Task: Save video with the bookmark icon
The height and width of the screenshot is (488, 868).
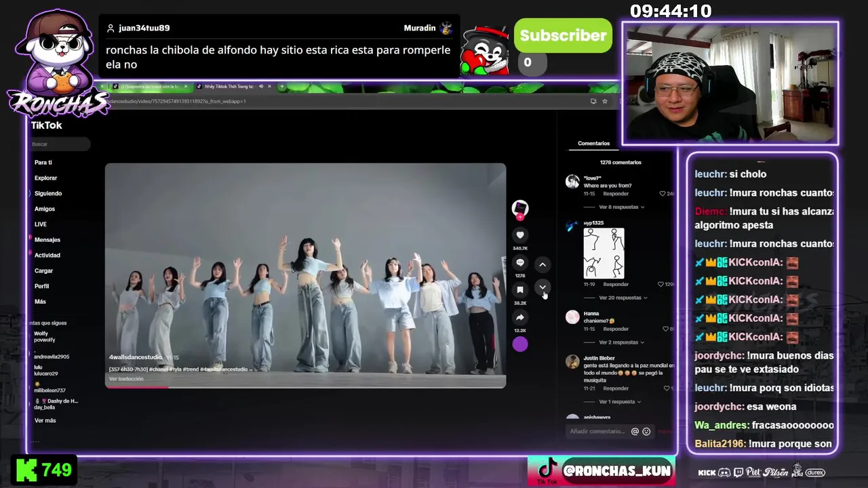Action: 520,289
